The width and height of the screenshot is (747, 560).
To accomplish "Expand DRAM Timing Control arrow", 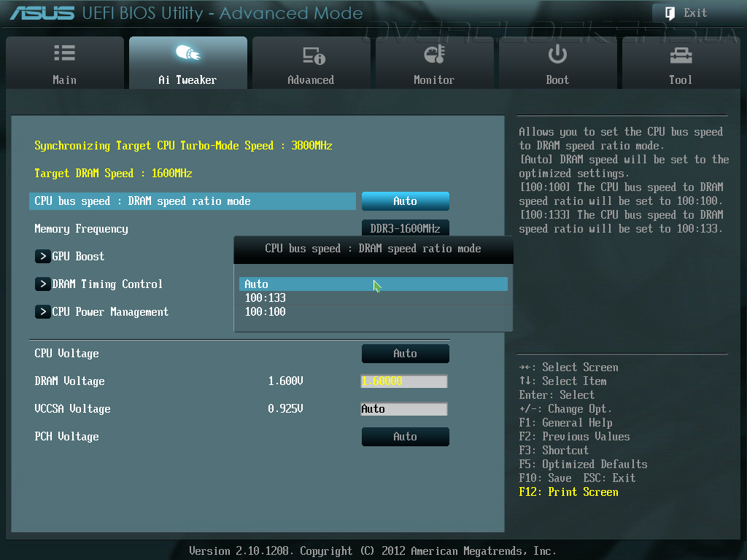I will tap(42, 284).
